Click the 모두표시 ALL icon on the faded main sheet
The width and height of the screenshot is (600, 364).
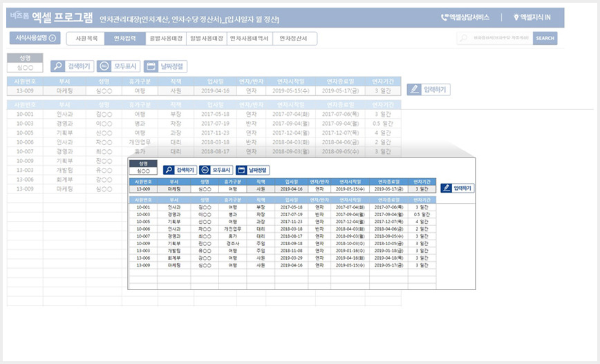104,66
